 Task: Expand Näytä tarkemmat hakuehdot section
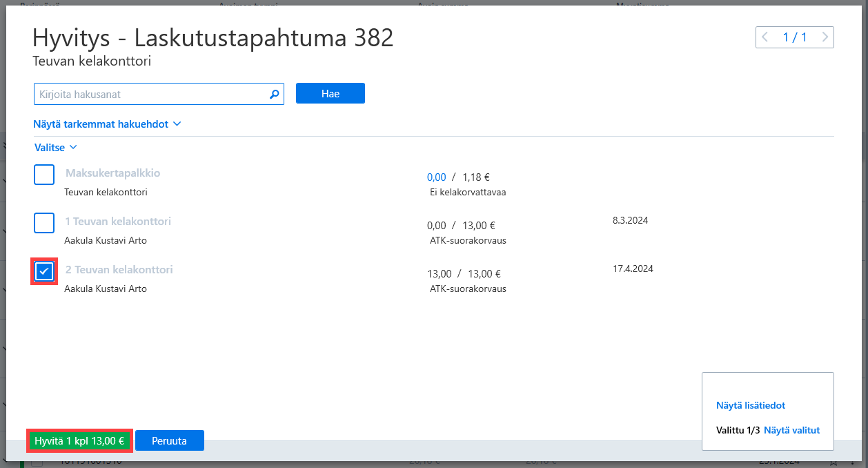tap(101, 124)
